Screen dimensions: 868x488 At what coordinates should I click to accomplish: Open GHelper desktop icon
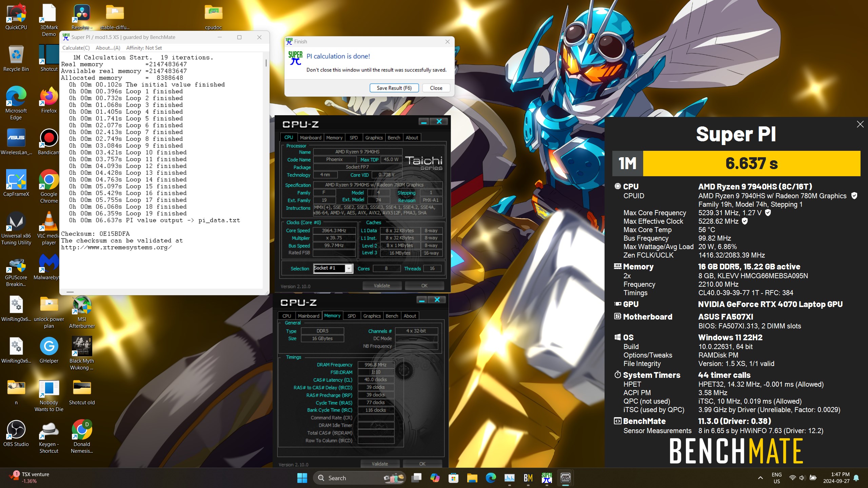click(49, 350)
